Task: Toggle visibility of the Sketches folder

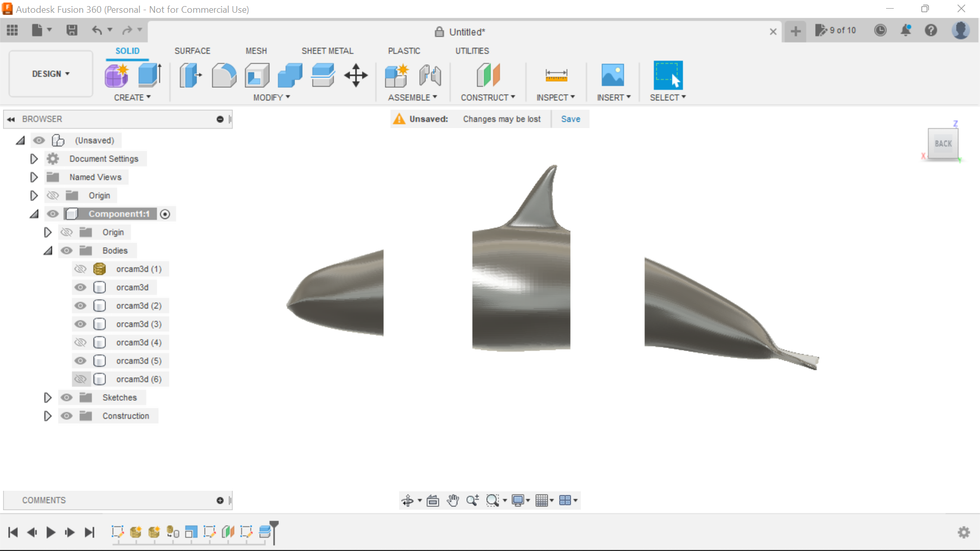Action: [x=66, y=397]
